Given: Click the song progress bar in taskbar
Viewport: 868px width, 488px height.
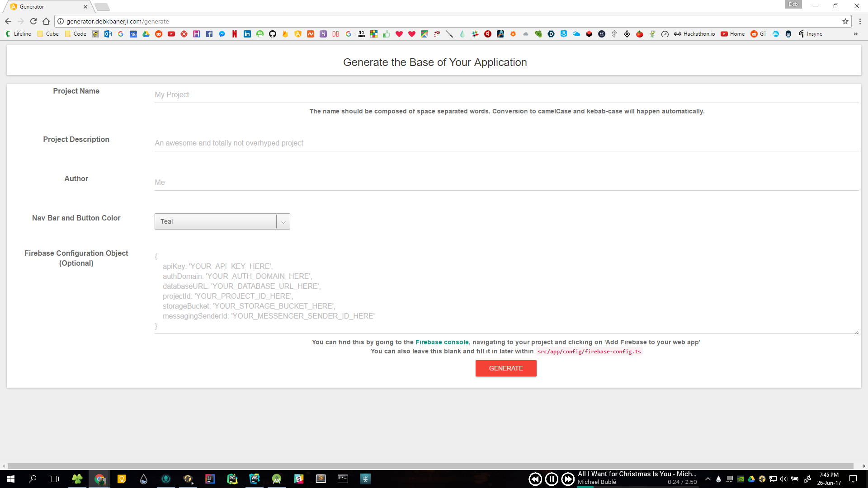Looking at the screenshot, I should 637,487.
